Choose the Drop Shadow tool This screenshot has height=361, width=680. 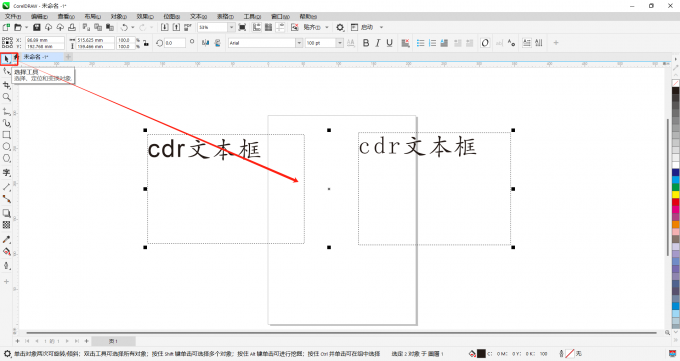pyautogui.click(x=7, y=213)
